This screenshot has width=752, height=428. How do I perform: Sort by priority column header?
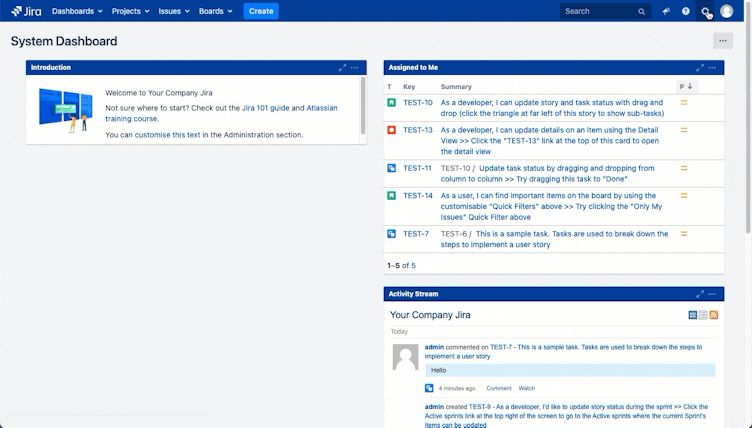pyautogui.click(x=686, y=86)
